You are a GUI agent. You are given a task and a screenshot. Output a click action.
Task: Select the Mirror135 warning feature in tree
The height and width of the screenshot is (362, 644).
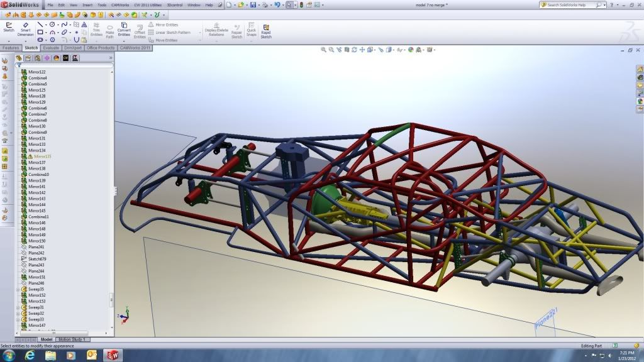43,156
